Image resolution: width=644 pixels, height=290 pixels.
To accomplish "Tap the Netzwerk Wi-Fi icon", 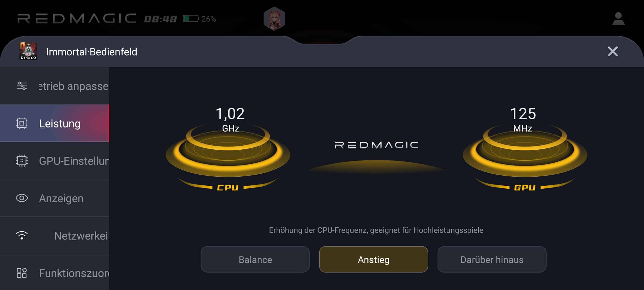I will pyautogui.click(x=22, y=235).
